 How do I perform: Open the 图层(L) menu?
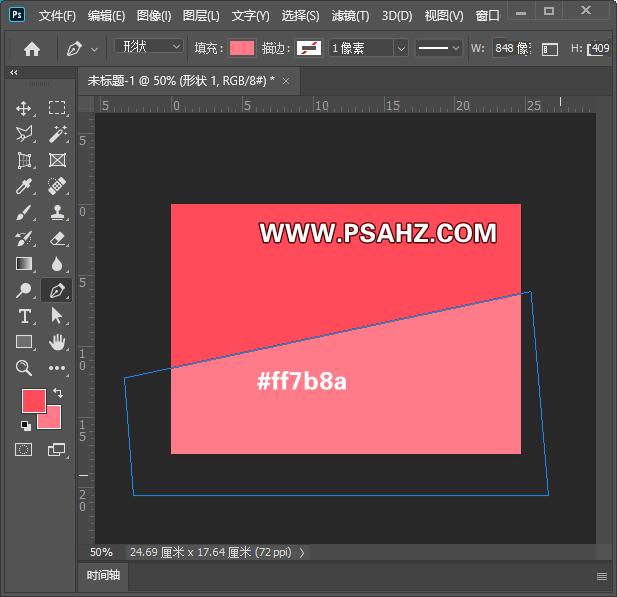pos(201,16)
